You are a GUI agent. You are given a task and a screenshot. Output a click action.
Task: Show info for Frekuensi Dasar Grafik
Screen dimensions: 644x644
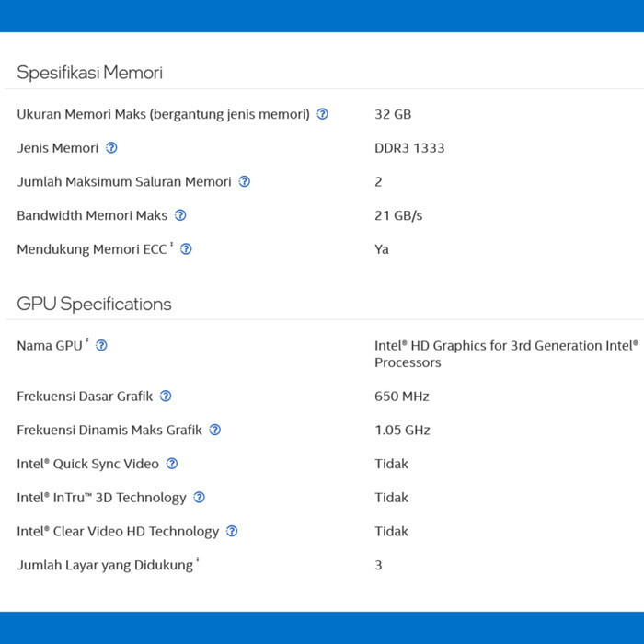pos(166,396)
